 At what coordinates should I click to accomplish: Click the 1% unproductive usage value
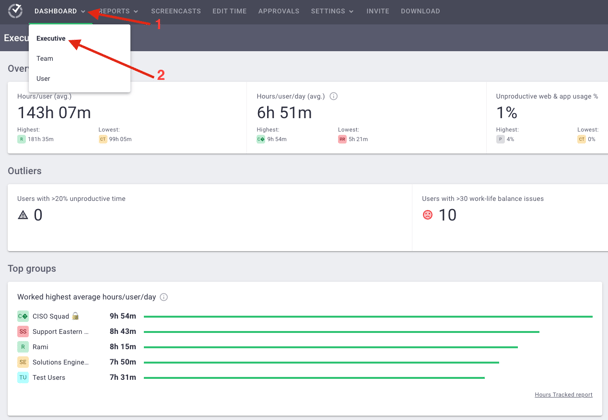(x=506, y=113)
